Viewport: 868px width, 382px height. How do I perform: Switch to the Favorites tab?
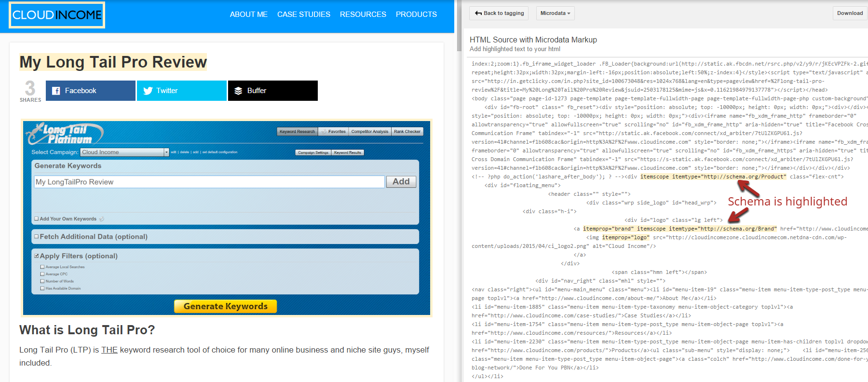point(334,132)
